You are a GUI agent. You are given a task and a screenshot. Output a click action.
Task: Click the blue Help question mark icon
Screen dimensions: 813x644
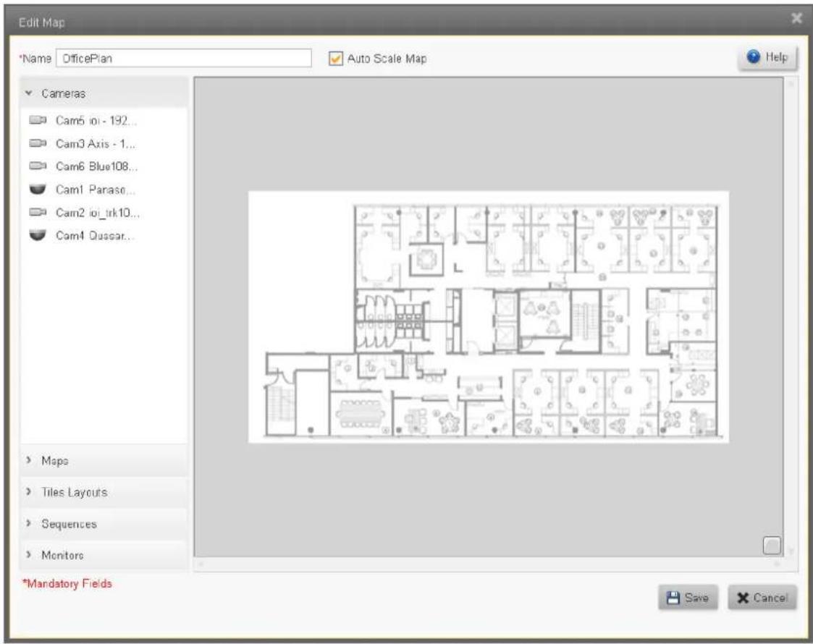coord(753,57)
